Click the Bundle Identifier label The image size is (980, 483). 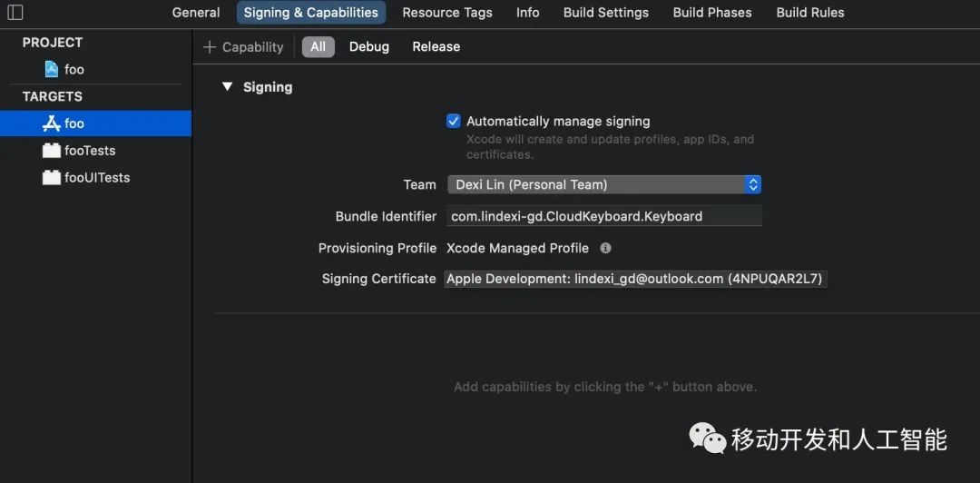[x=387, y=216]
